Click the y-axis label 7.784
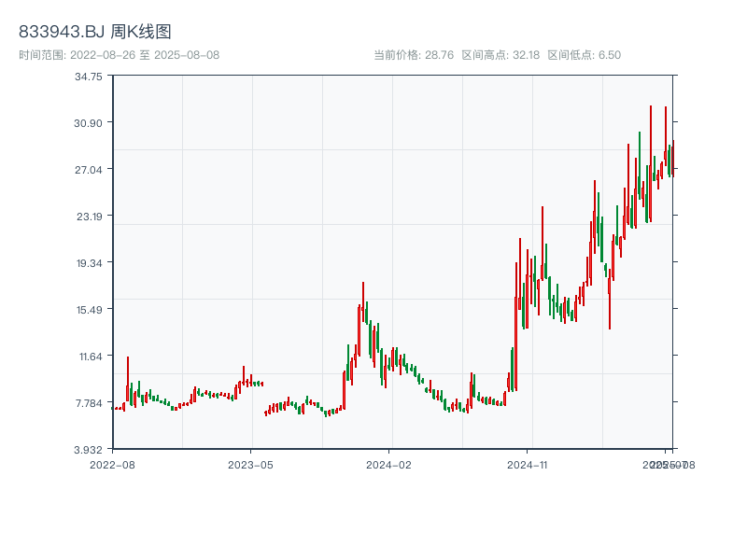Image resolution: width=747 pixels, height=560 pixels. point(89,403)
